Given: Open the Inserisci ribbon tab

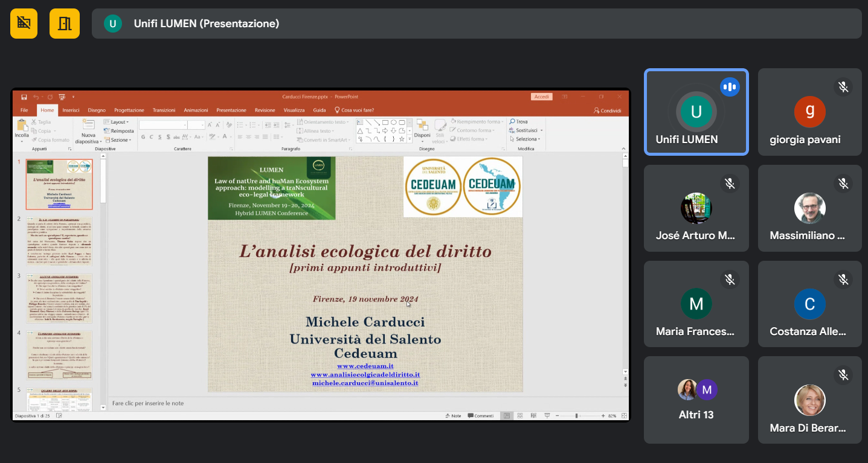Looking at the screenshot, I should point(71,110).
